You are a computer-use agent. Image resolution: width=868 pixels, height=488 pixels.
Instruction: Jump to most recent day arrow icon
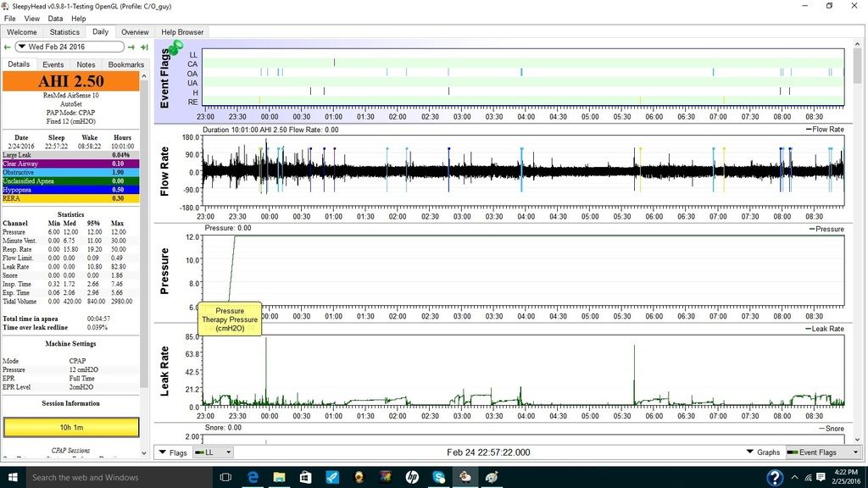click(x=144, y=47)
